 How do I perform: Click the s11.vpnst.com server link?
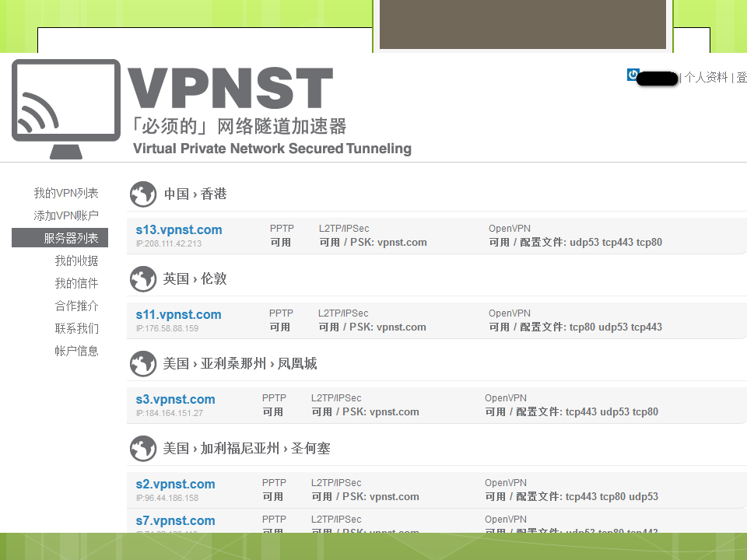click(178, 314)
